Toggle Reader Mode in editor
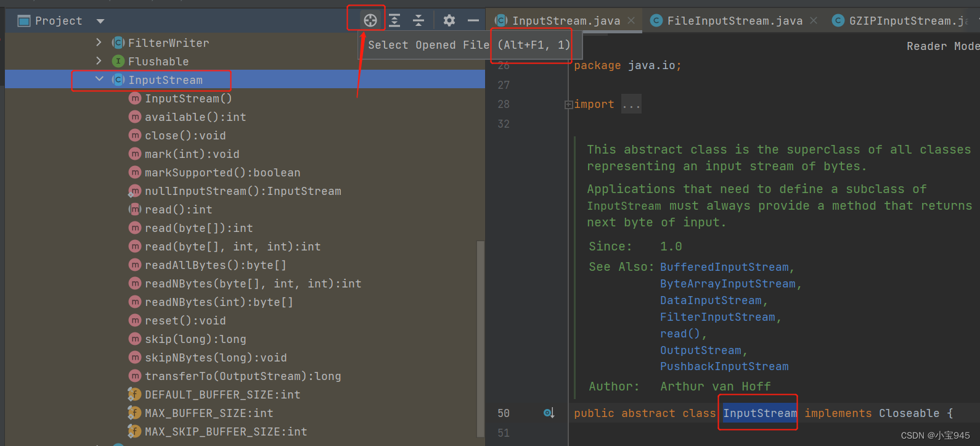Screen dimensions: 980x446 943,46
